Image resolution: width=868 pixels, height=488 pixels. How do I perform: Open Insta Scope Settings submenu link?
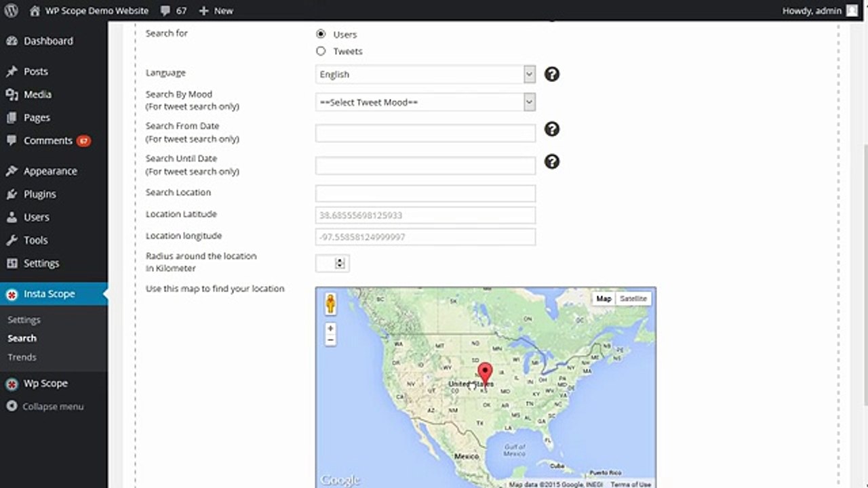[24, 320]
